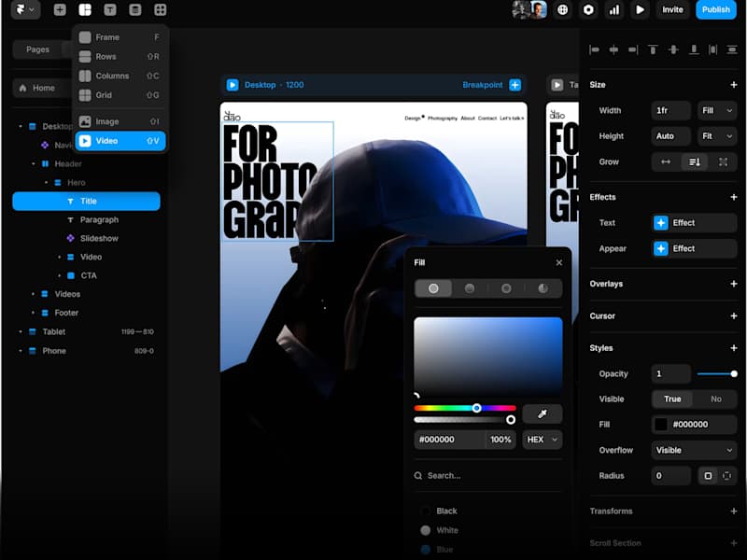Click the Breakpoint link

pyautogui.click(x=482, y=85)
